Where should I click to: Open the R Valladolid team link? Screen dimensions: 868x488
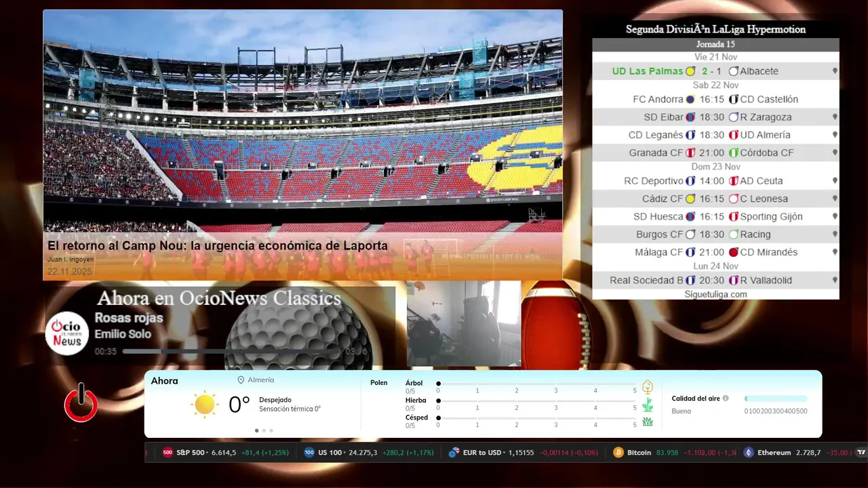click(x=766, y=280)
